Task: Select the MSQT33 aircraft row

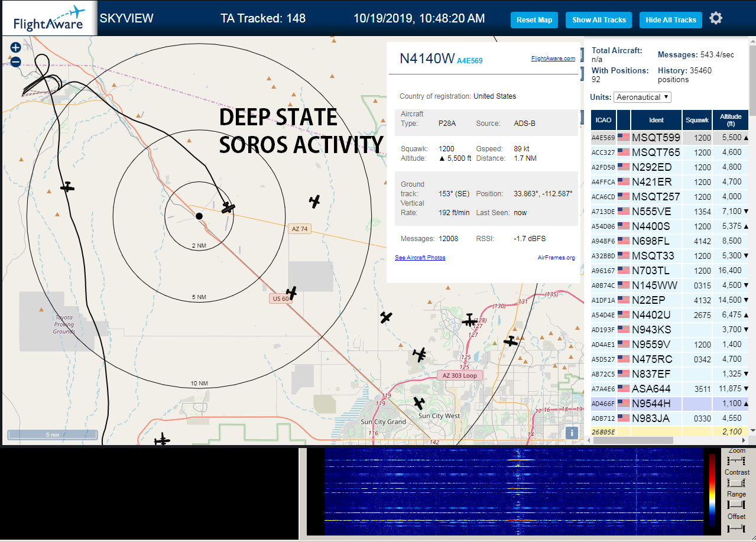Action: (x=670, y=256)
